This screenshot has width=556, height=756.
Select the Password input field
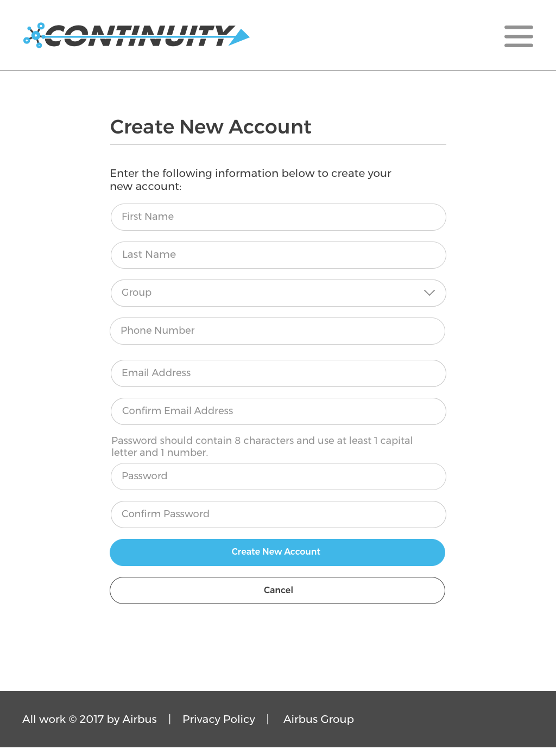[x=279, y=477]
